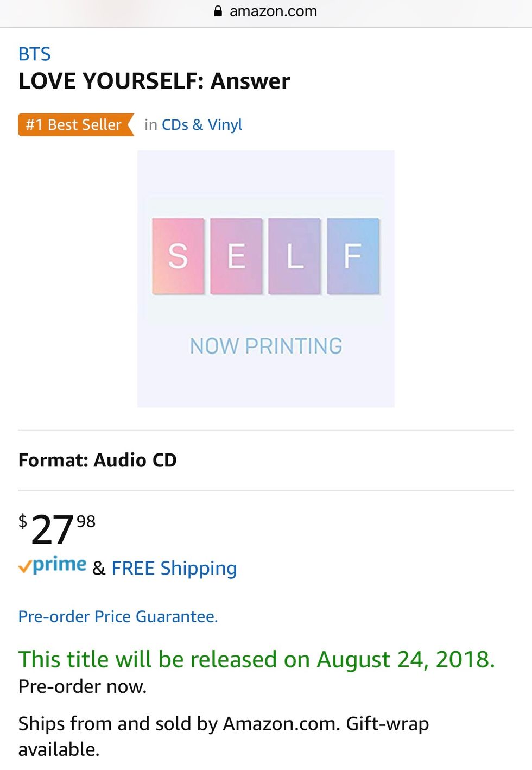532x770 pixels.
Task: Select the Format: Audio CD label
Action: [x=98, y=460]
